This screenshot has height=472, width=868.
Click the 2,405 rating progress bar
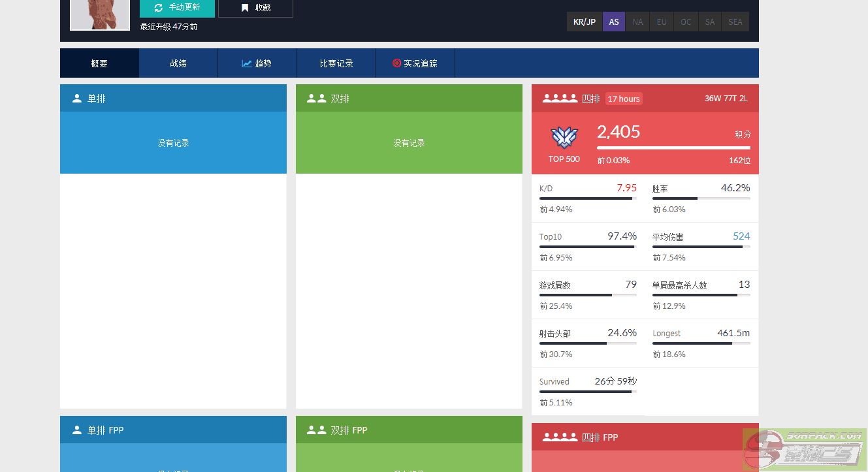pyautogui.click(x=673, y=148)
